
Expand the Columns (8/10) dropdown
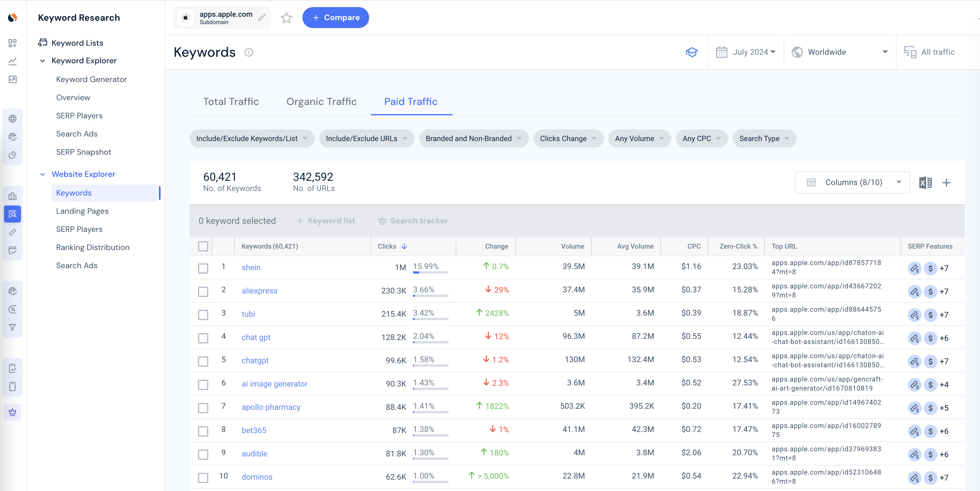tap(852, 183)
